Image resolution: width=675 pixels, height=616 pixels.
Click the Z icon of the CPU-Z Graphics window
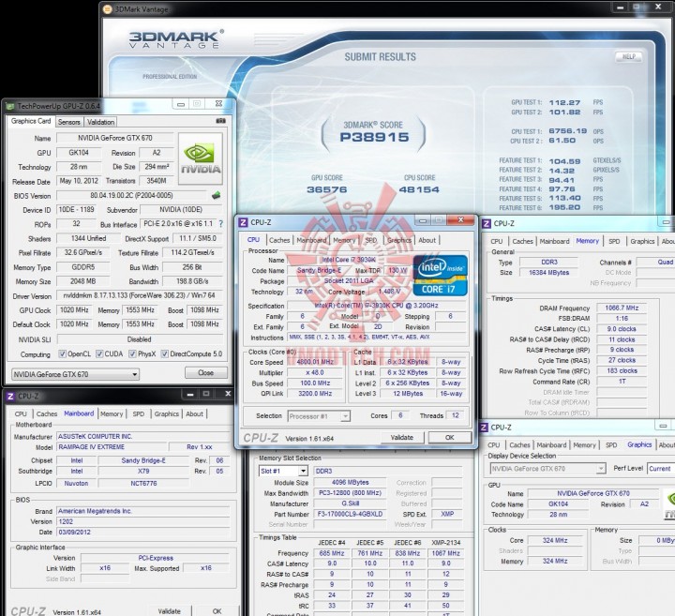[x=484, y=427]
